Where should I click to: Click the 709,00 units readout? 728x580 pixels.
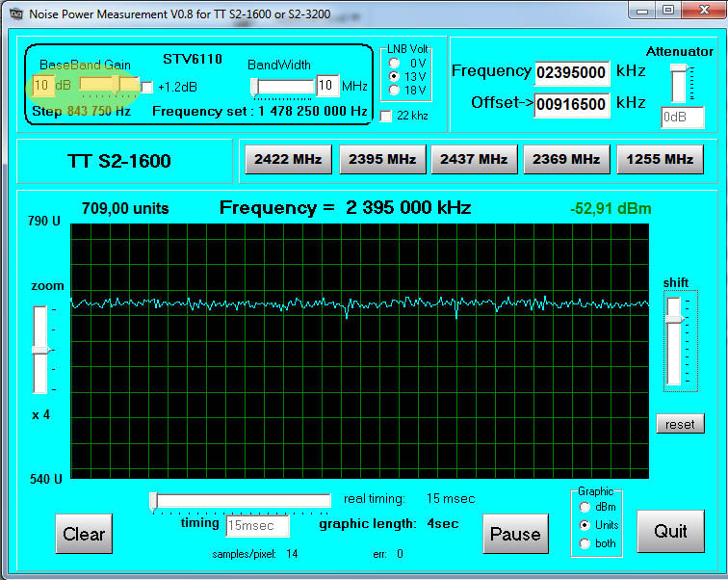(125, 208)
